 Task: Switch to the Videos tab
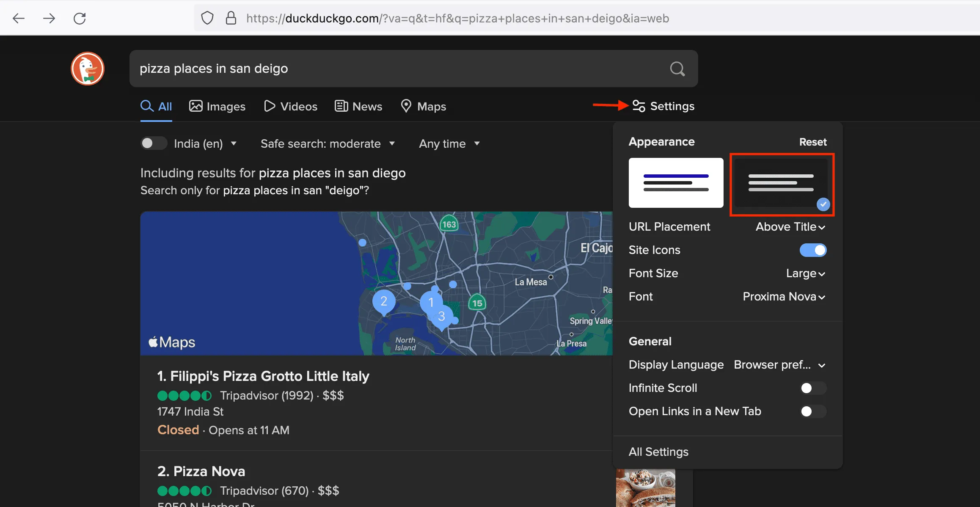click(x=290, y=106)
